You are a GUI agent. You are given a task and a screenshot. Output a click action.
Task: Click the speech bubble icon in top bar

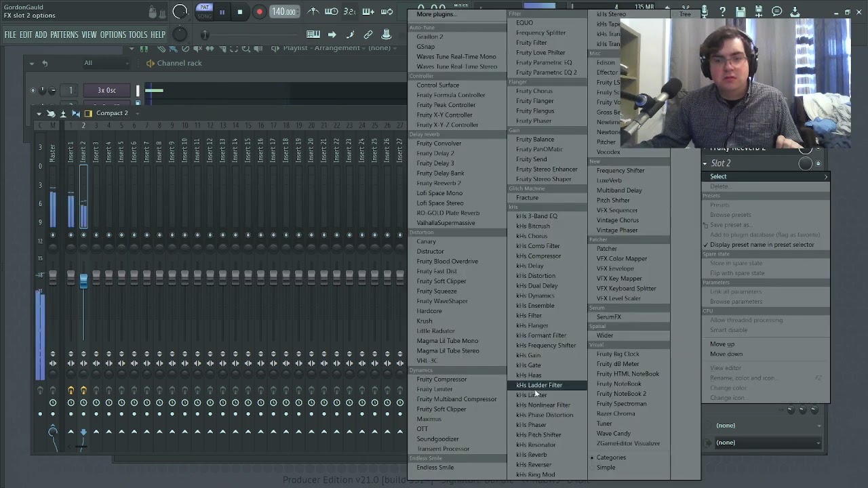777,12
